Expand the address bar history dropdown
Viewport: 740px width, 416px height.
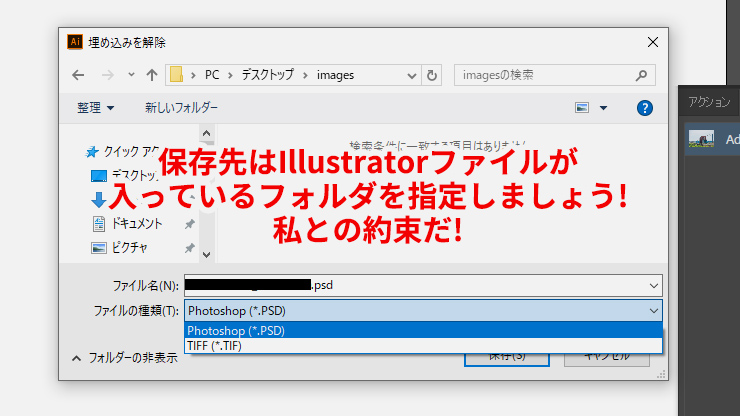tap(412, 76)
